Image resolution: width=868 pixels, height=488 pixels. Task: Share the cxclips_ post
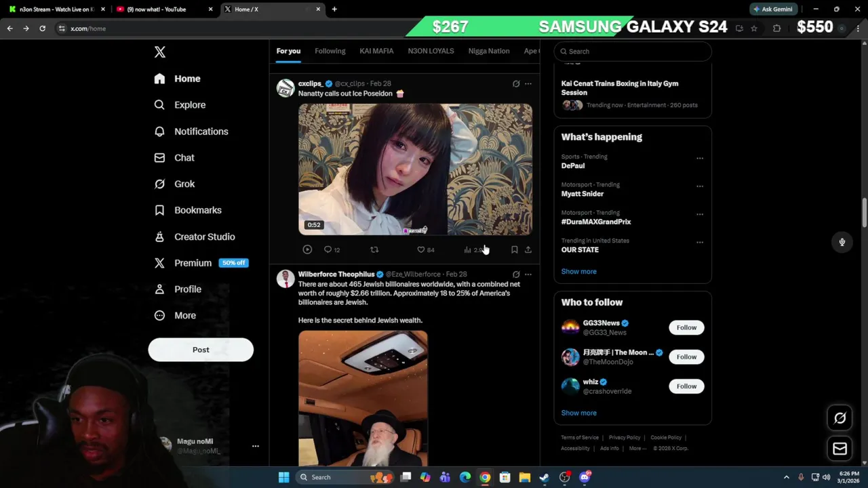click(x=528, y=250)
